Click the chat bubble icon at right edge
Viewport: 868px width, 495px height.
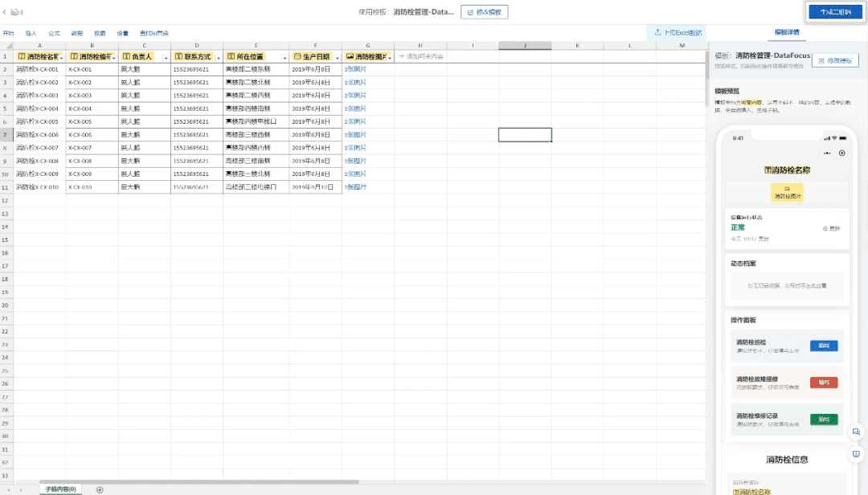(x=856, y=432)
